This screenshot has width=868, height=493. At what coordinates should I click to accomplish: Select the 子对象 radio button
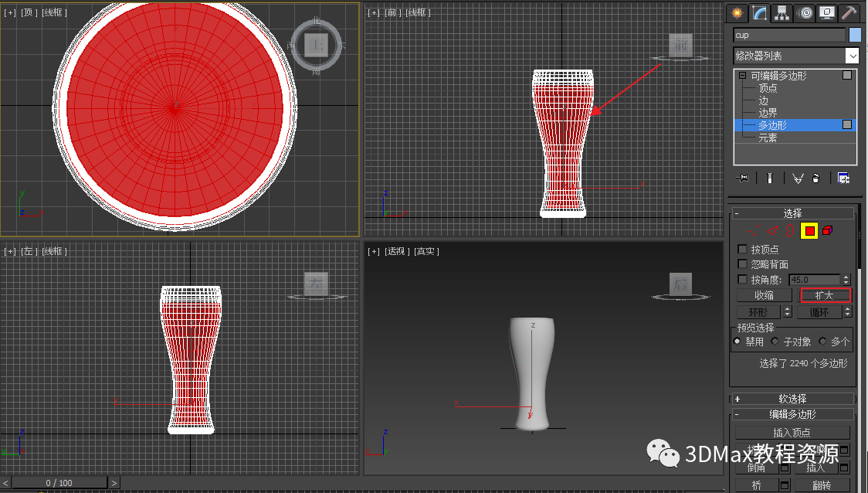point(775,342)
